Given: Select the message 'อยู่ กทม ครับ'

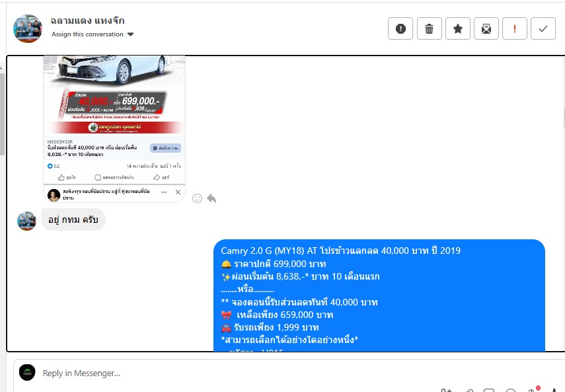Looking at the screenshot, I should (x=73, y=219).
